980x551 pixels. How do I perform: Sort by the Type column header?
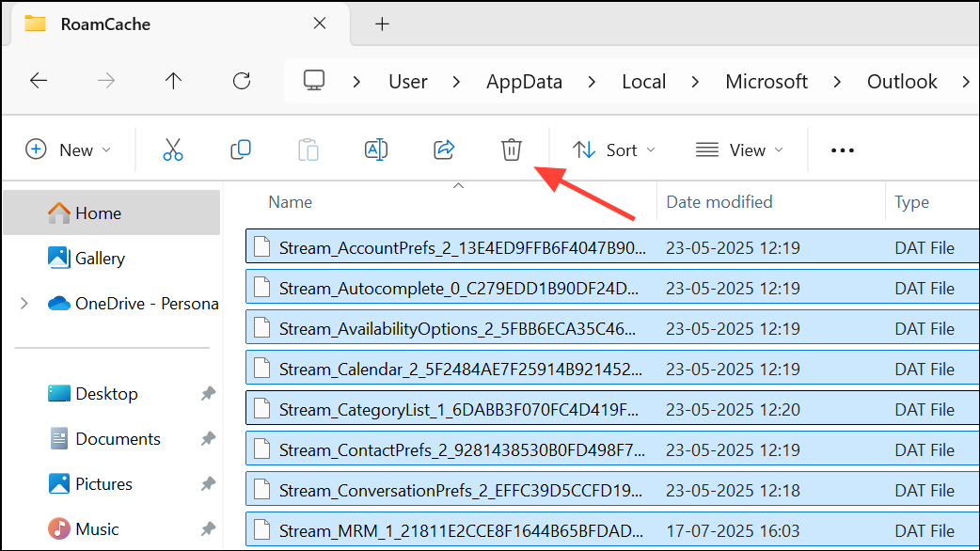click(x=911, y=202)
